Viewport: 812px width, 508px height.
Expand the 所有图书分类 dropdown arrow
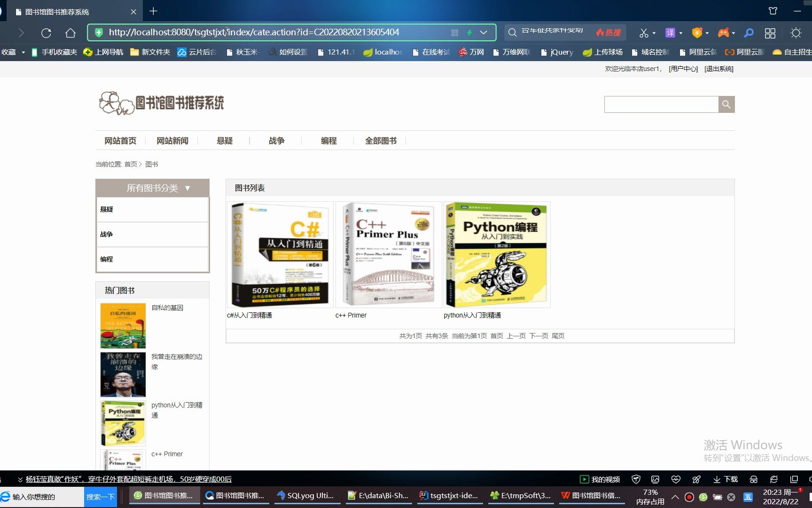[x=188, y=188]
